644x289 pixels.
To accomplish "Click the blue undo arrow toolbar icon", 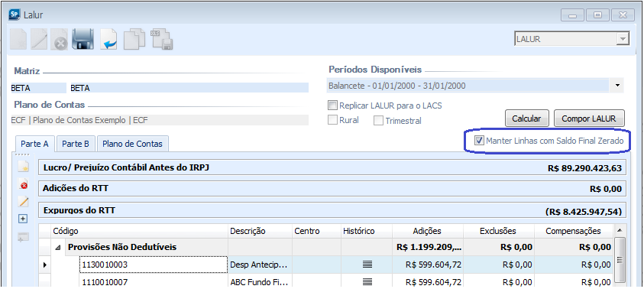I will point(108,40).
